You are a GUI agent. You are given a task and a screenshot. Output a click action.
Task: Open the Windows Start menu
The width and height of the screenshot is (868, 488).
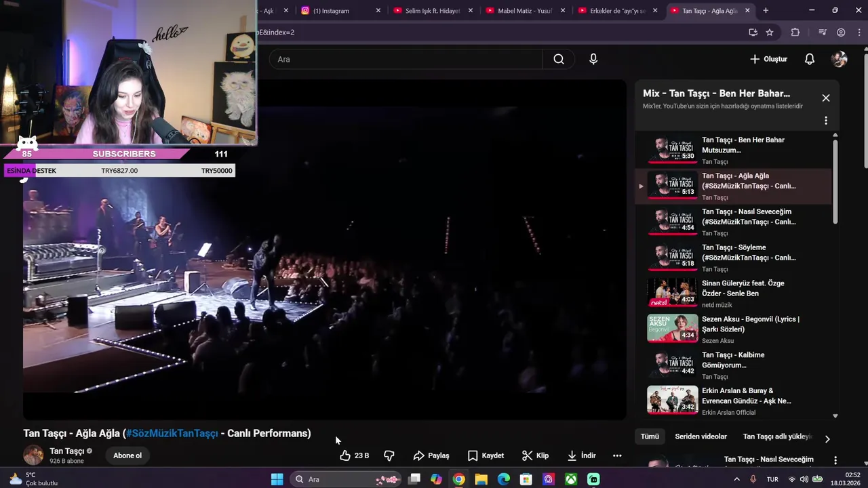277,479
